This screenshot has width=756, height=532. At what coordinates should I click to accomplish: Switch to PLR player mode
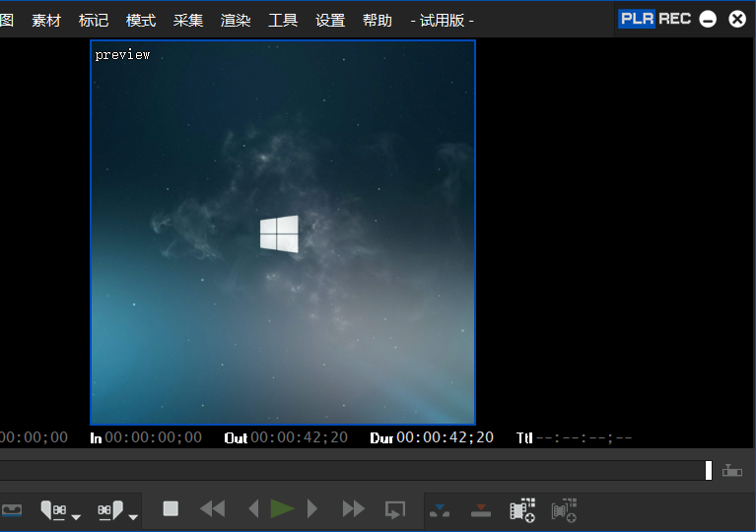(x=637, y=19)
